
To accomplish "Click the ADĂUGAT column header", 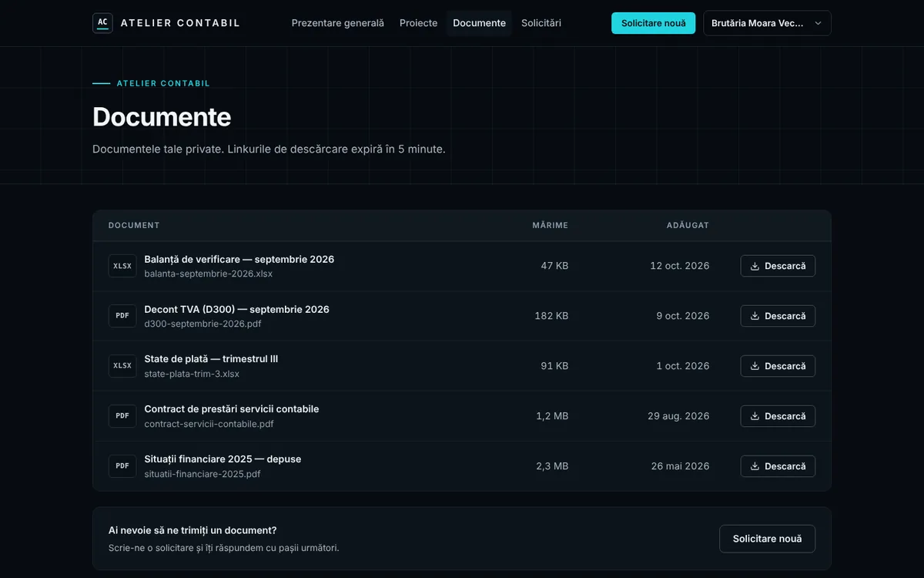I will [688, 226].
